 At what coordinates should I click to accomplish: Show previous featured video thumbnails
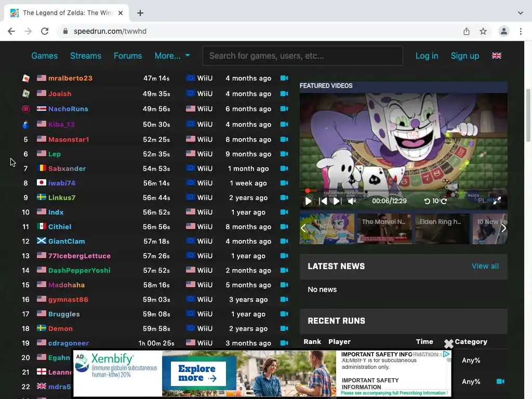(303, 229)
